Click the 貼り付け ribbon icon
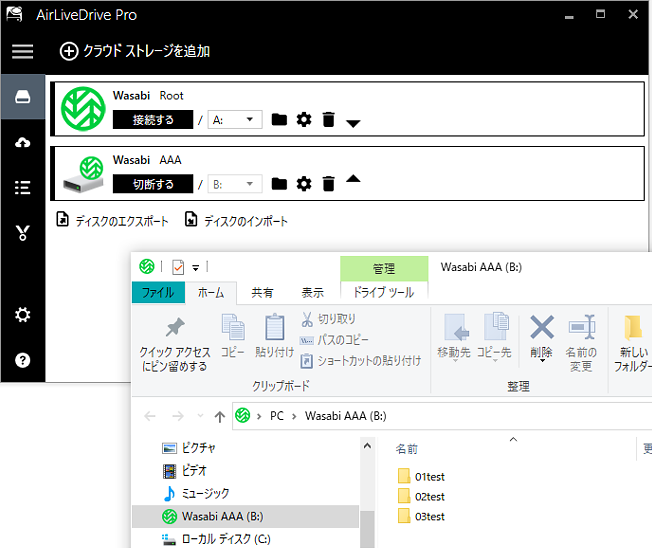The width and height of the screenshot is (652, 551). click(275, 327)
